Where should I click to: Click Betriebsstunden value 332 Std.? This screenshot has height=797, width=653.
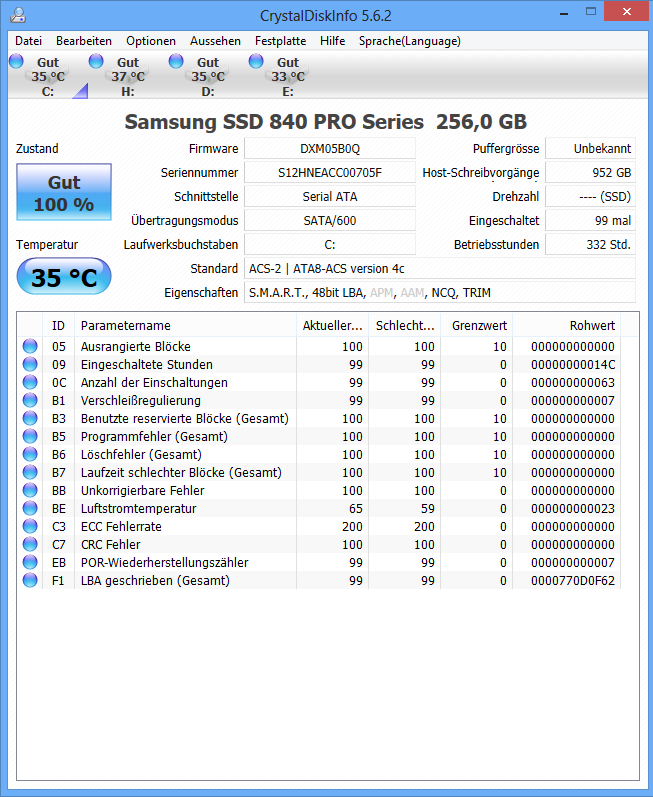click(590, 244)
